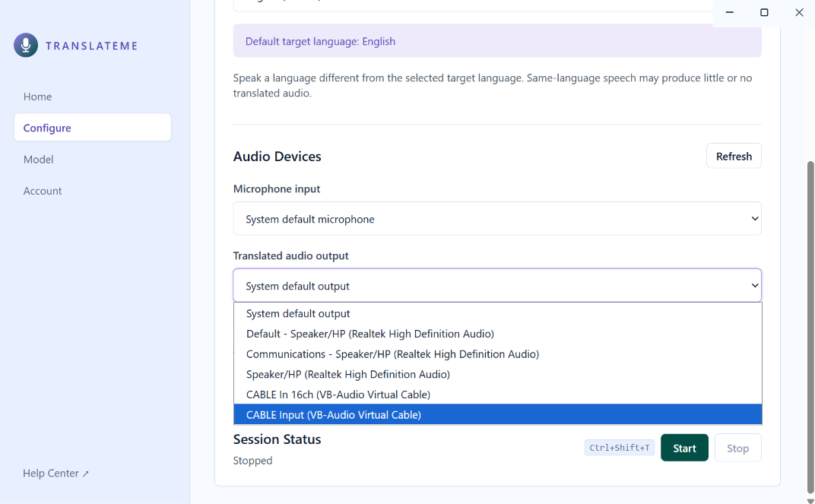This screenshot has width=815, height=504.
Task: Select plain Speaker/HP (Realtek High Definition Audio)
Action: [x=497, y=374]
